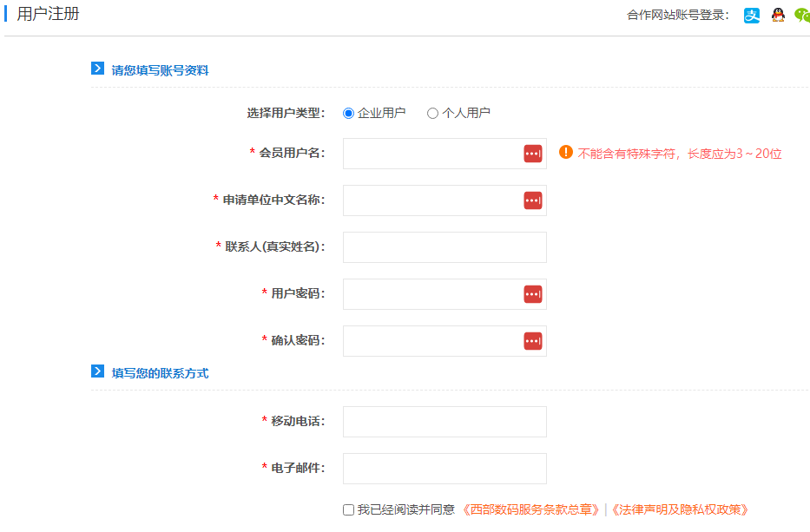Click the 联系人(真实姓名) input field

445,247
